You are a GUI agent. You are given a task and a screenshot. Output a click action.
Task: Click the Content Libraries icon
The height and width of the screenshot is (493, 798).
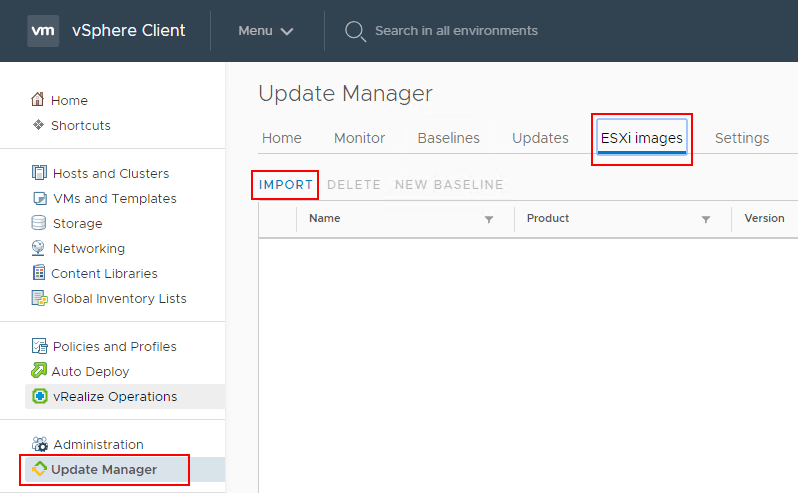coord(39,273)
